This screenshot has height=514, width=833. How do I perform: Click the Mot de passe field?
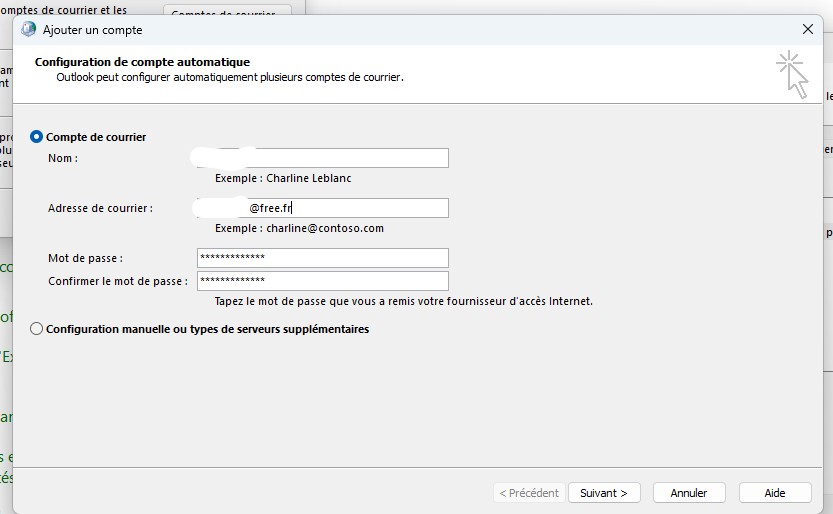[x=322, y=258]
